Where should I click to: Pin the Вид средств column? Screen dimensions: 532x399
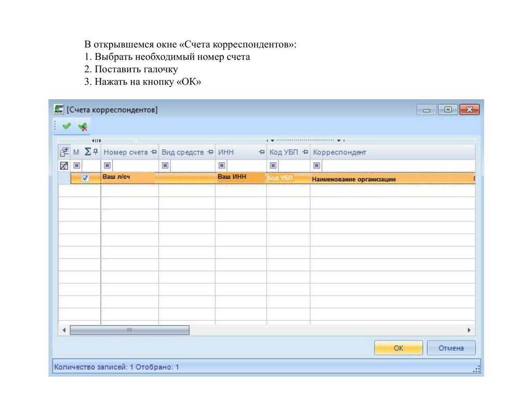pyautogui.click(x=210, y=152)
